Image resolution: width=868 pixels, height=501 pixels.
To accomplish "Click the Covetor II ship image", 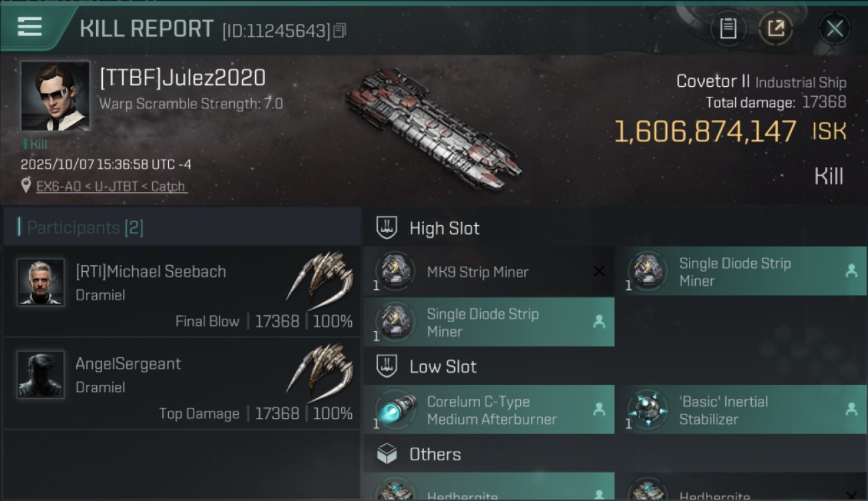I will click(x=433, y=127).
